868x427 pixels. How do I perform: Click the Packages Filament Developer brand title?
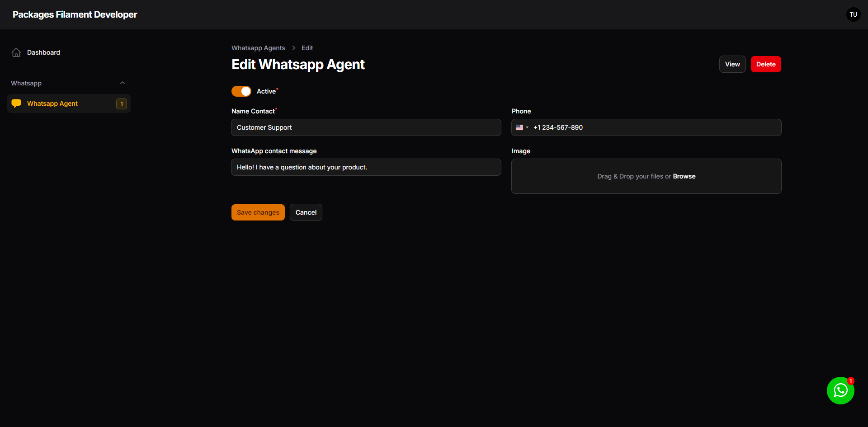tap(75, 14)
